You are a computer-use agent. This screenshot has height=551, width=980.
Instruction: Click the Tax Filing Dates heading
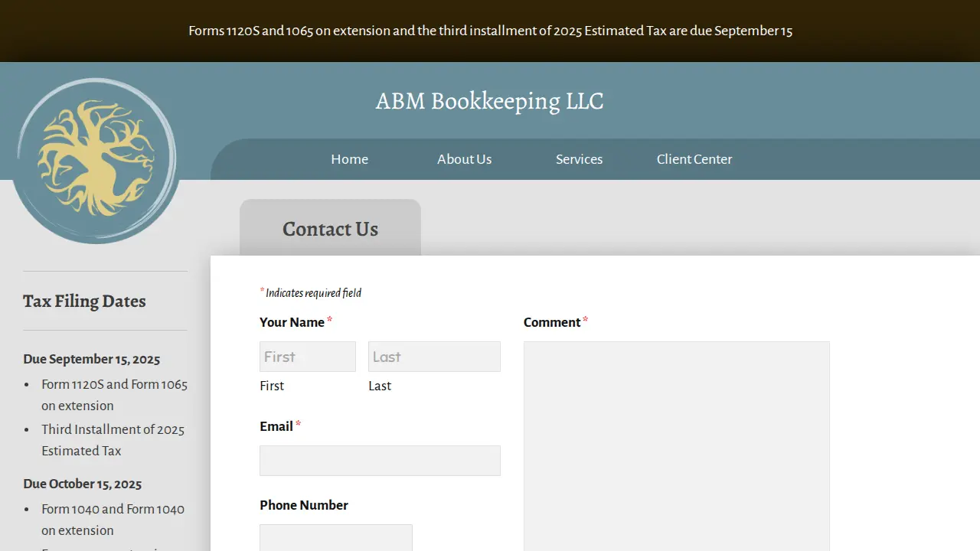click(x=84, y=301)
